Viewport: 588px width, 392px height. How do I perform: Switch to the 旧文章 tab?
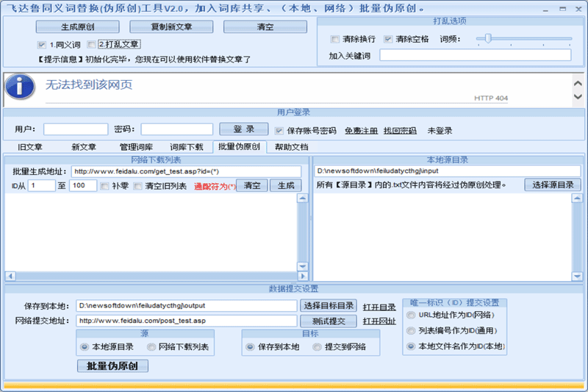tap(30, 147)
